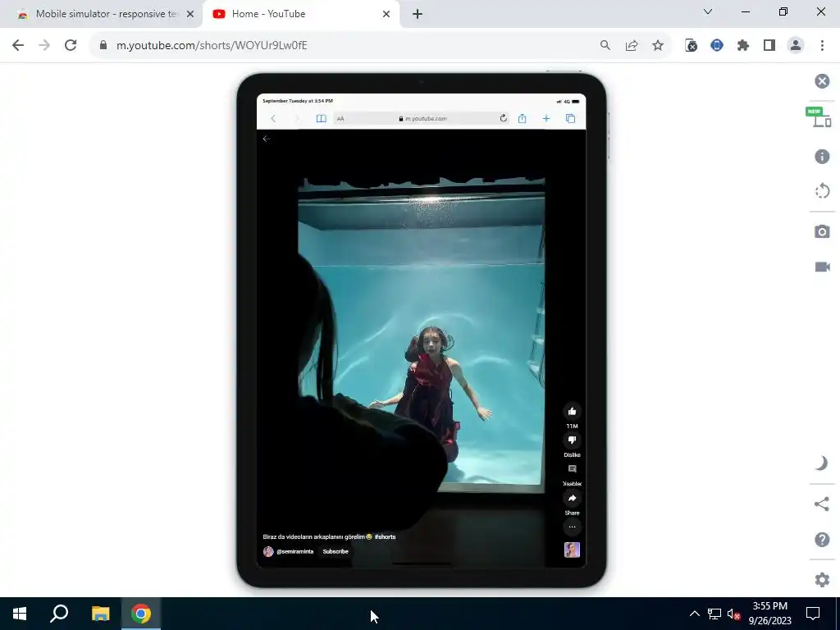This screenshot has width=840, height=630.
Task: Click the simulator sidebar share icon
Action: coord(821,504)
